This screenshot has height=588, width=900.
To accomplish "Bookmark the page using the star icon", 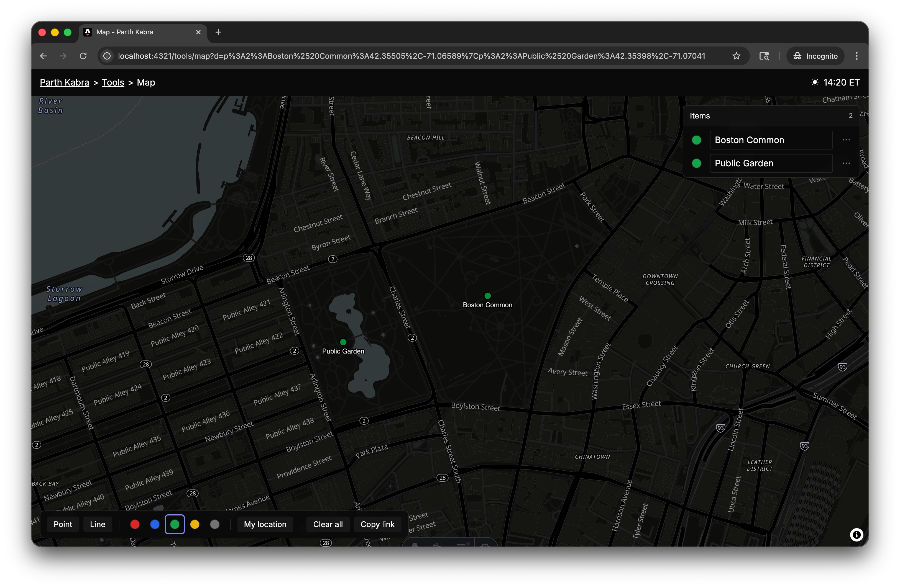I will (x=736, y=56).
